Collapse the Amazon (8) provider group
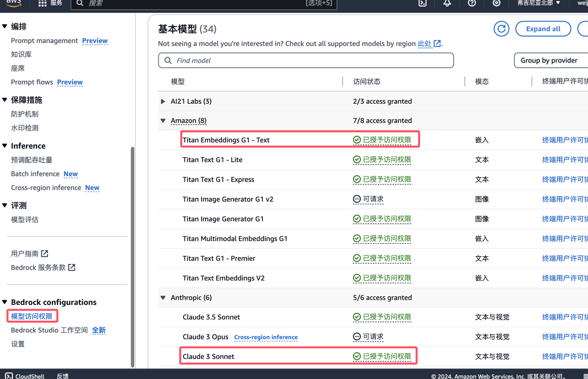 pyautogui.click(x=163, y=120)
